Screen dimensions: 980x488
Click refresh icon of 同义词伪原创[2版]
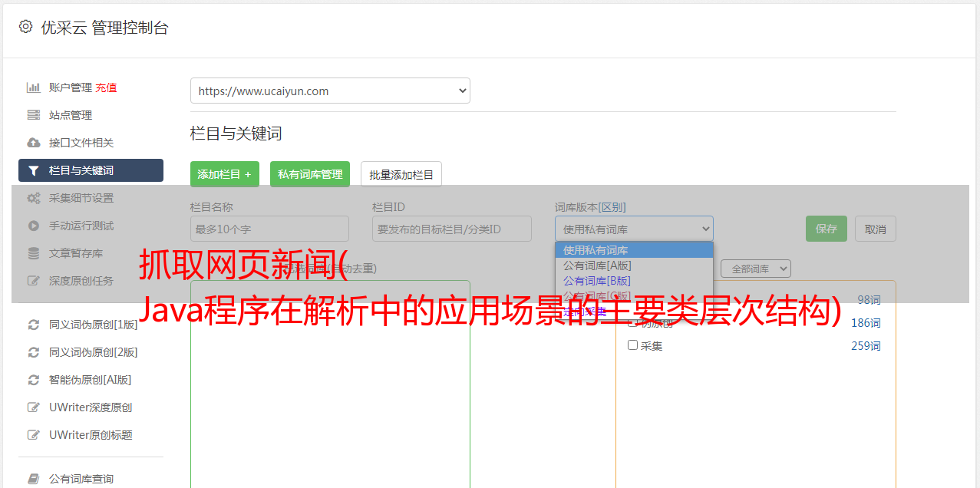click(x=33, y=352)
